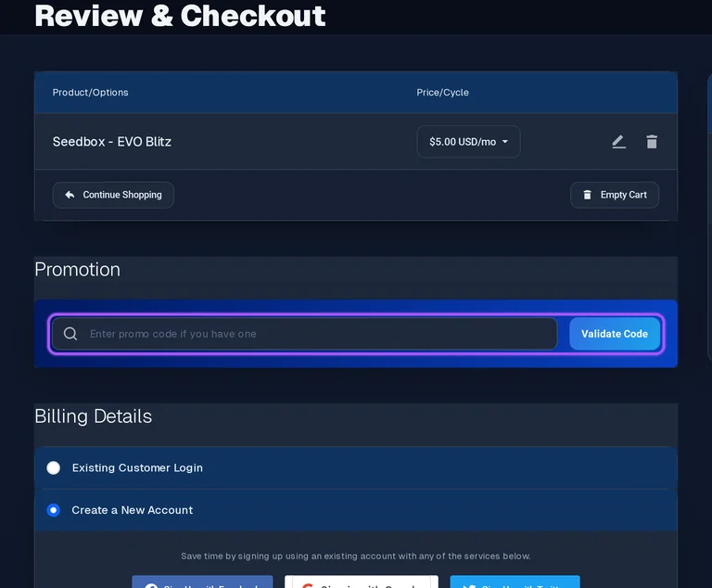The width and height of the screenshot is (712, 588).
Task: Select the Create a New Account radio
Action: [x=54, y=510]
